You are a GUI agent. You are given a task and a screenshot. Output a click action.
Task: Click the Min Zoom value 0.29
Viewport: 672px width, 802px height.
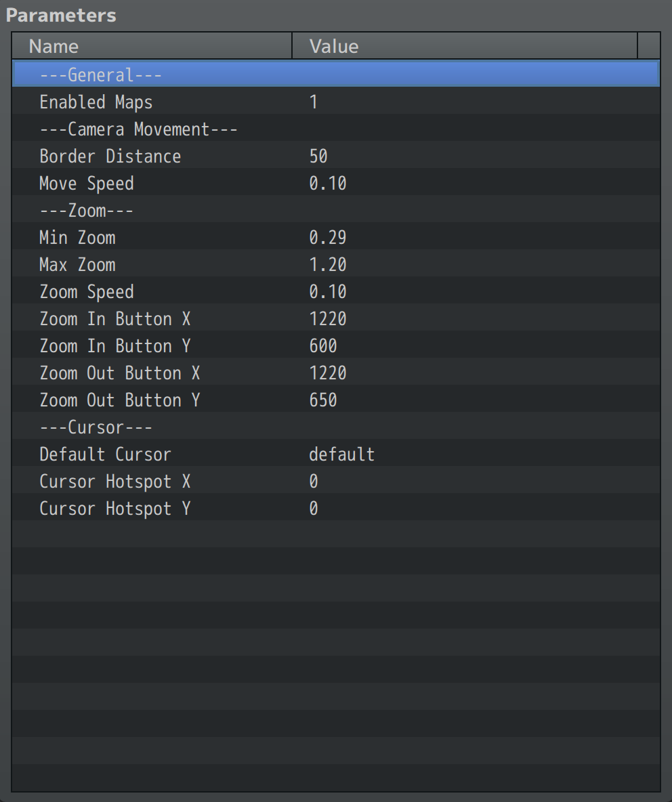point(328,237)
